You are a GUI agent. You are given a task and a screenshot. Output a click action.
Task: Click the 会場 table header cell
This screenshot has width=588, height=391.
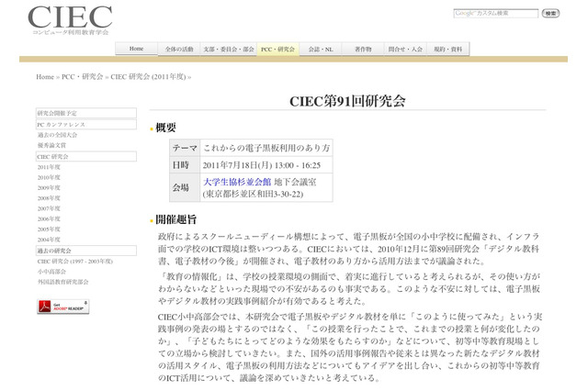(185, 187)
